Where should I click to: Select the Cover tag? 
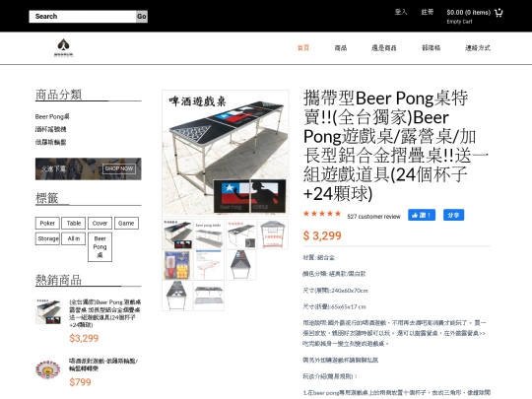[100, 224]
